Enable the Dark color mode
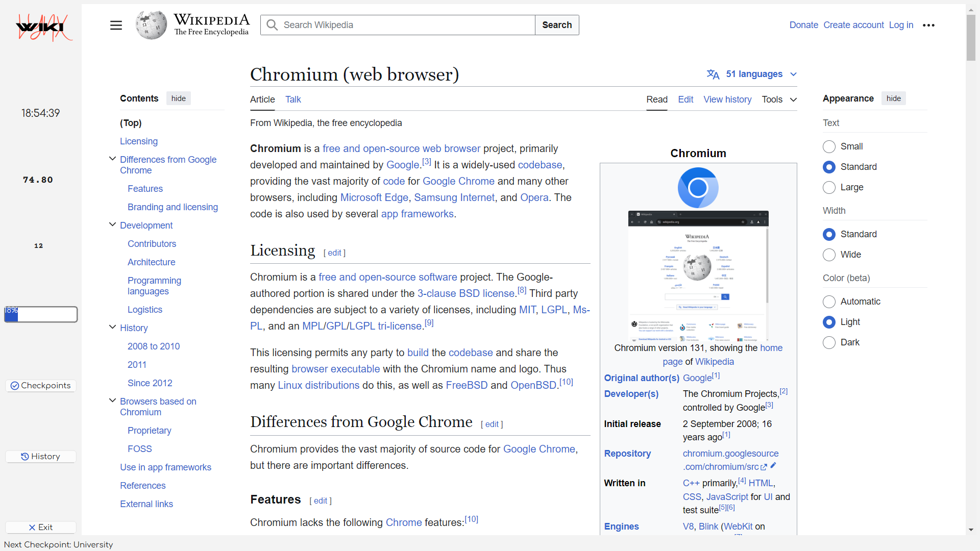The height and width of the screenshot is (551, 980). [829, 343]
